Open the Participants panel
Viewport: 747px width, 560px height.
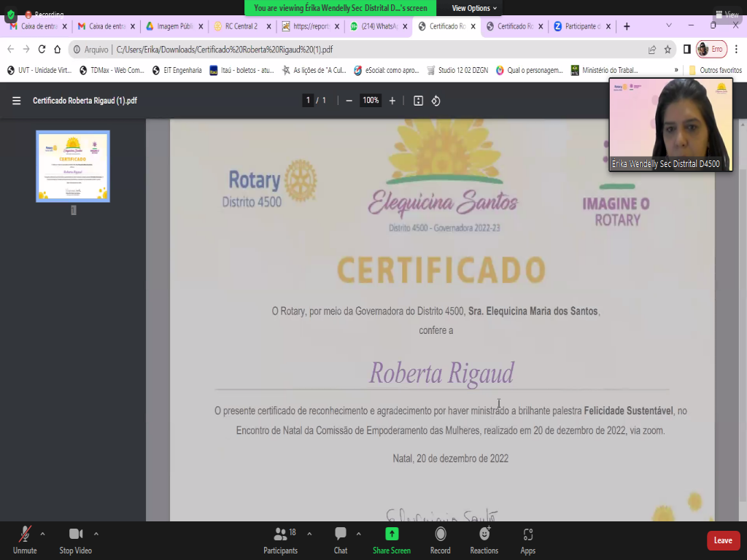click(x=280, y=540)
